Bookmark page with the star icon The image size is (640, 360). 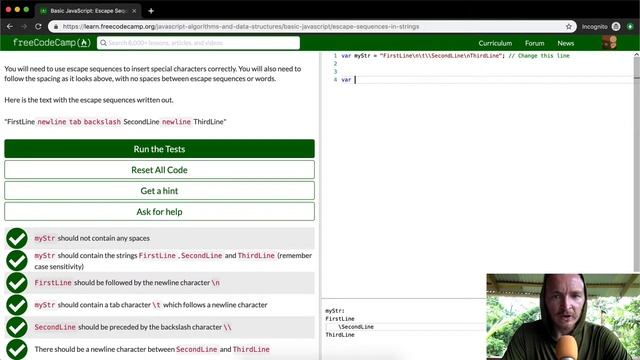tap(569, 27)
